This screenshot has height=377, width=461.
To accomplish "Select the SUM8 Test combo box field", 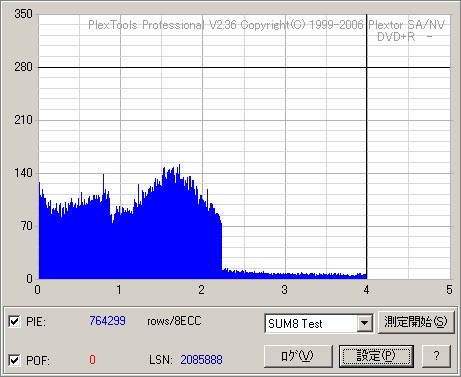I will pyautogui.click(x=319, y=323).
